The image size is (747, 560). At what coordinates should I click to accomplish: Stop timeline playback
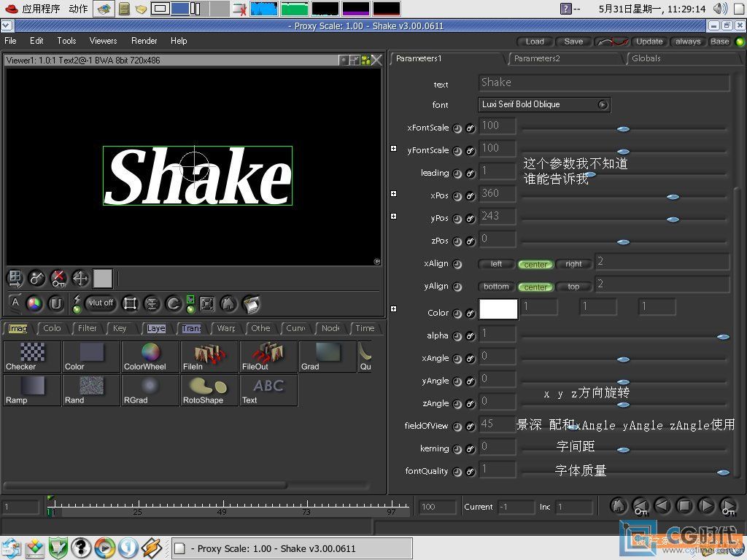[x=684, y=506]
